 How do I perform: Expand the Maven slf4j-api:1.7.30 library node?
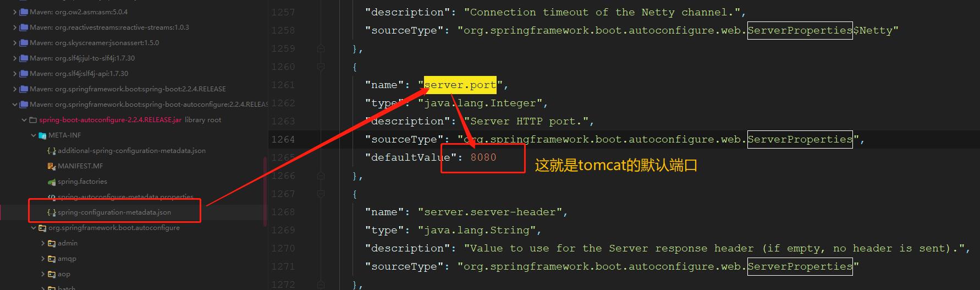15,73
